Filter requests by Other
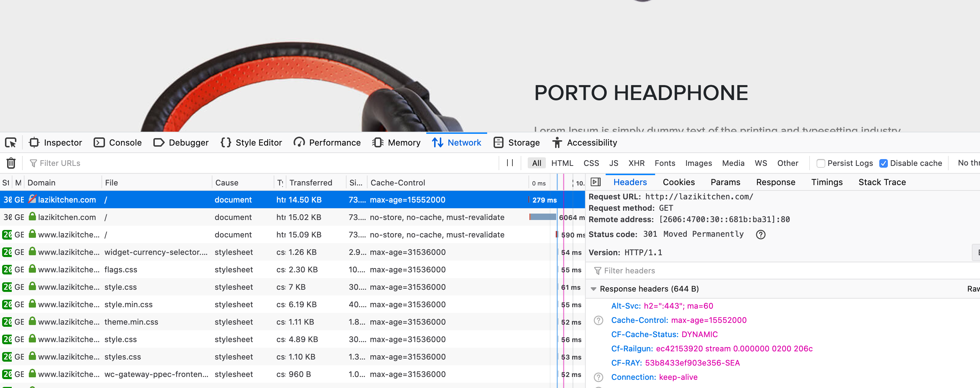Screen dimensions: 980x388 coord(787,163)
